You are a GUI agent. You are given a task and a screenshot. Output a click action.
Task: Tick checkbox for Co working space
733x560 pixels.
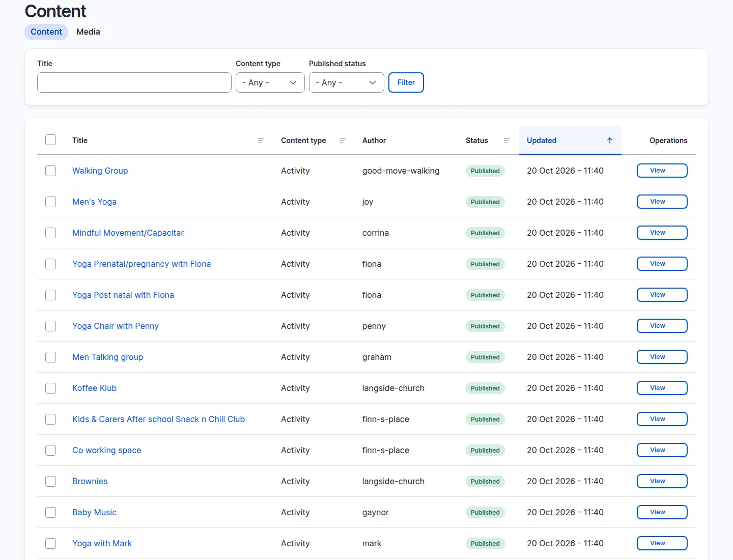(x=50, y=451)
